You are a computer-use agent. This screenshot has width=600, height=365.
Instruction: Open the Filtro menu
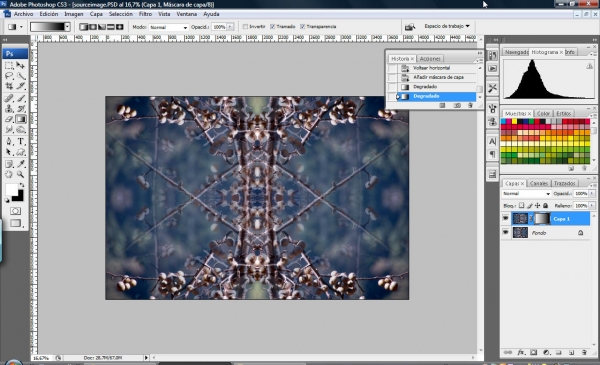[145, 14]
